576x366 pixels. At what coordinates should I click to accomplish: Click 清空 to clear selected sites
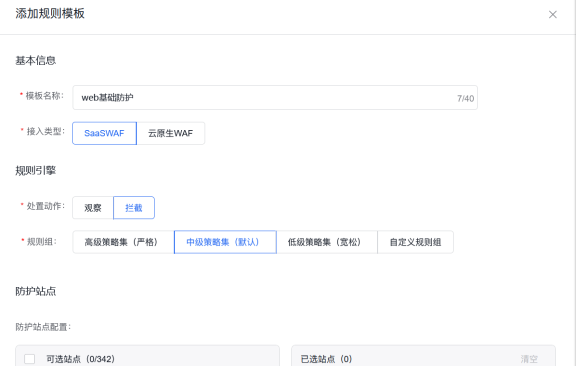coord(529,359)
